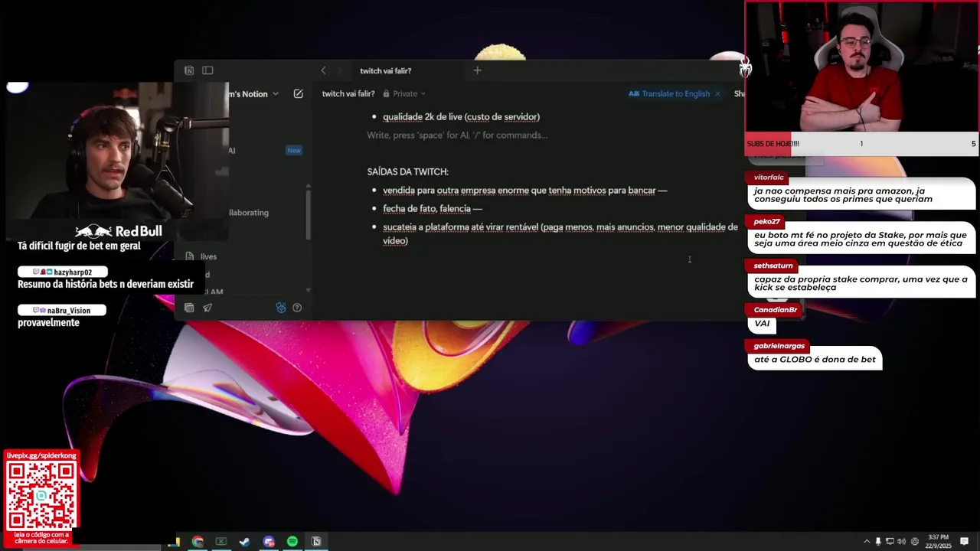Click the hazyharp02 username badge

pyautogui.click(x=62, y=272)
